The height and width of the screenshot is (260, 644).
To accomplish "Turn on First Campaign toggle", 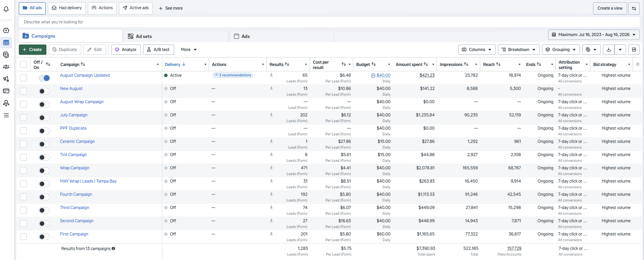I will (44, 237).
